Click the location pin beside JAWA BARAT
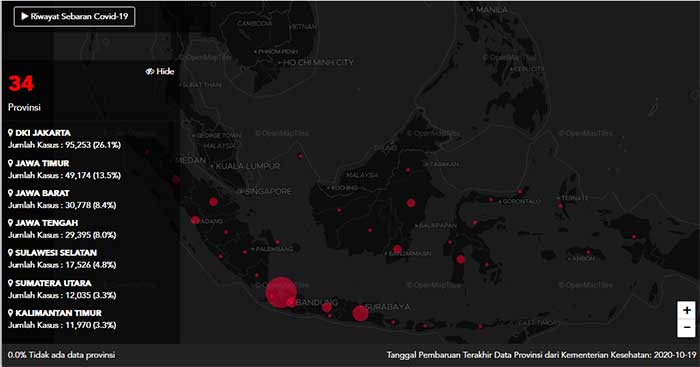Image resolution: width=700 pixels, height=367 pixels. (x=11, y=193)
